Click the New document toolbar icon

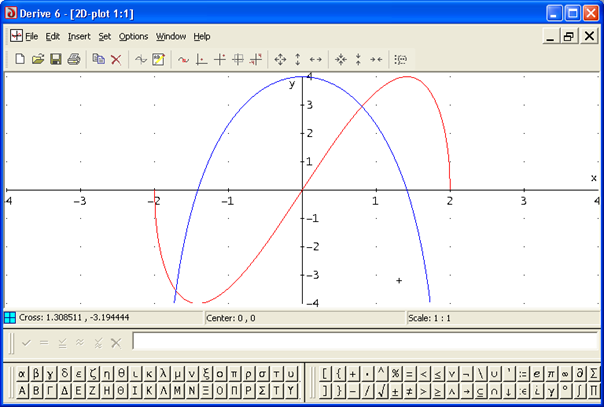[20, 60]
